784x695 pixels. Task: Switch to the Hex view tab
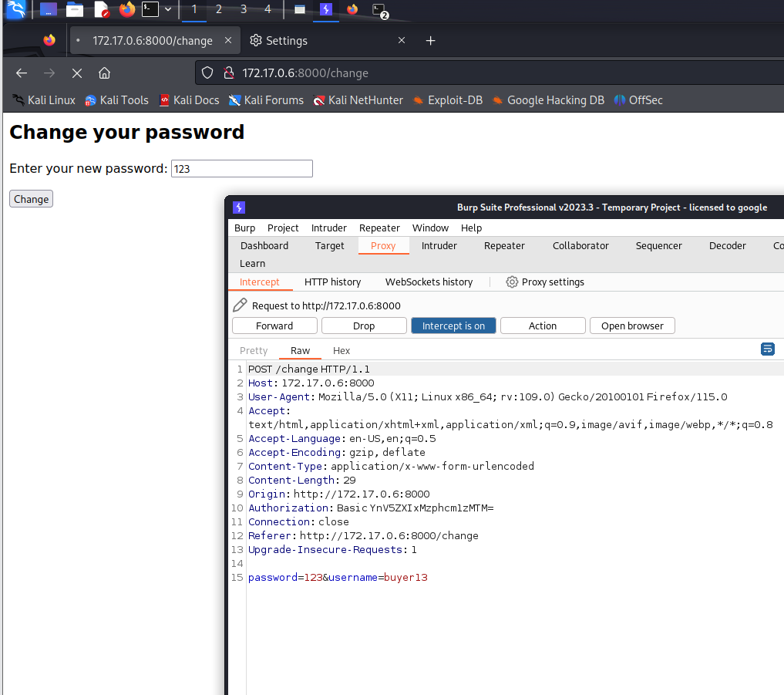point(342,350)
